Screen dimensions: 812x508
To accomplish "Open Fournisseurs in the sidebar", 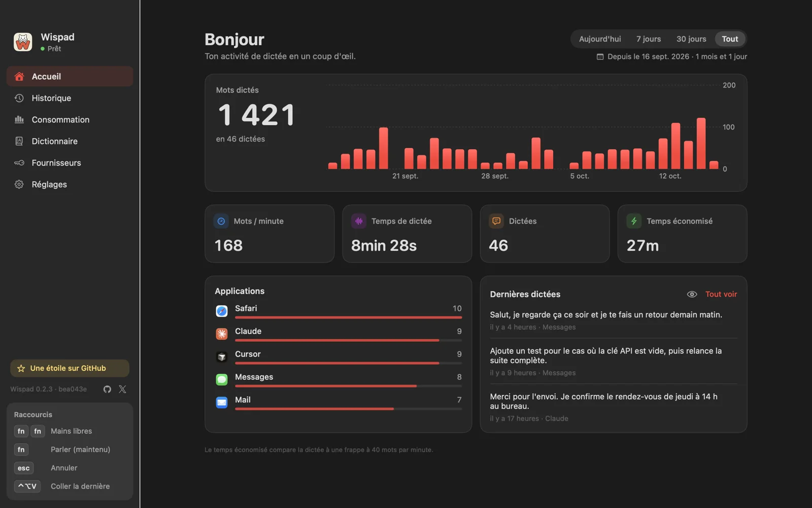I will click(70, 163).
